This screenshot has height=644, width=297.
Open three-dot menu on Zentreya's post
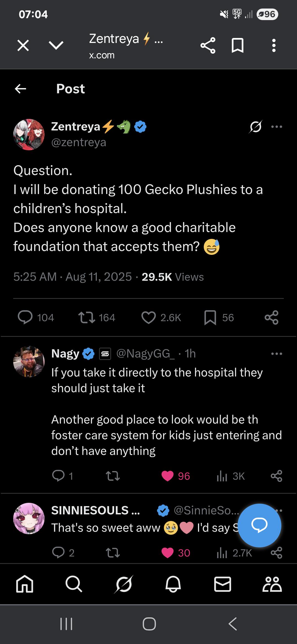tap(277, 127)
